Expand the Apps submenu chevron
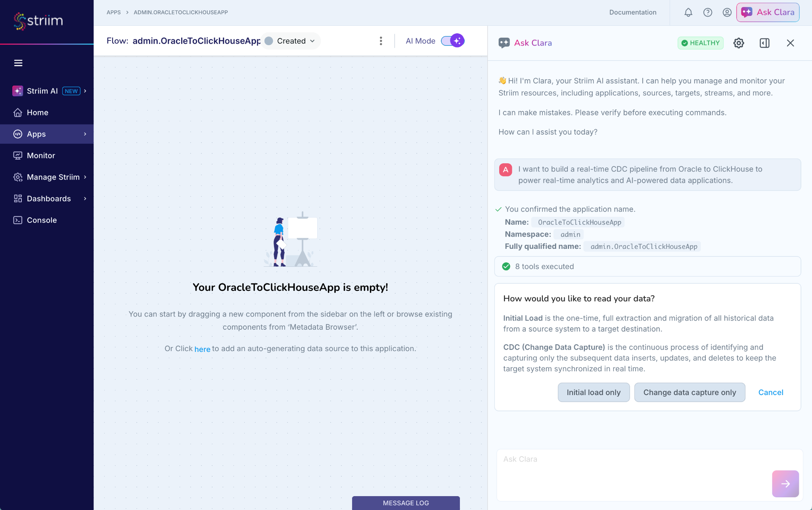The height and width of the screenshot is (510, 812). (85, 134)
